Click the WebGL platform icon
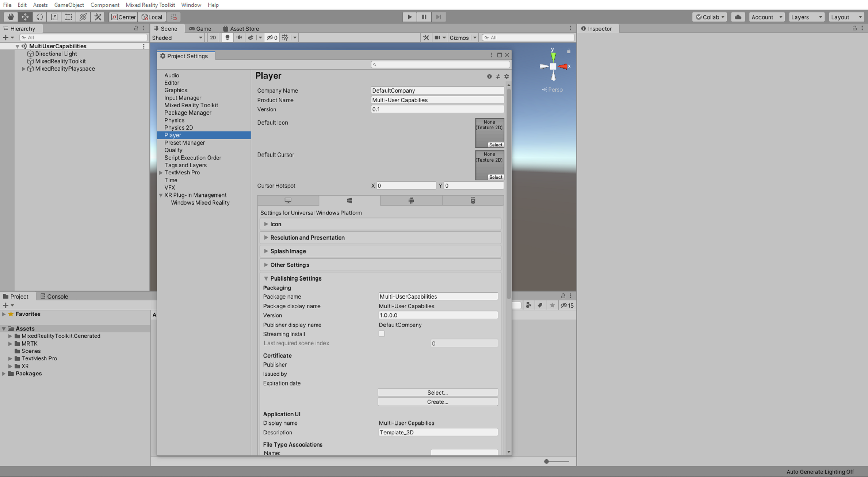 473,200
